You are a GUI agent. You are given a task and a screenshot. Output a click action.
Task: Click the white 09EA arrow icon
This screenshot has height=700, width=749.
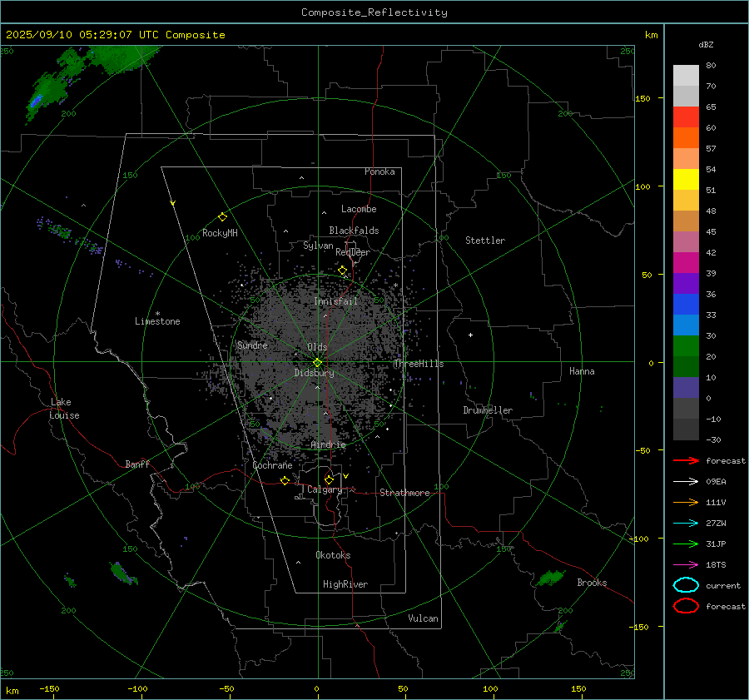click(x=686, y=481)
